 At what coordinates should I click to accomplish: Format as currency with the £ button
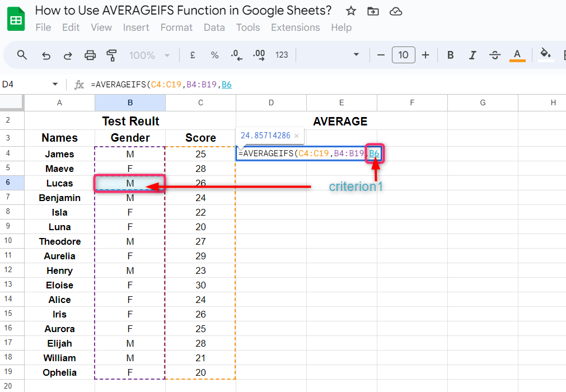(193, 55)
